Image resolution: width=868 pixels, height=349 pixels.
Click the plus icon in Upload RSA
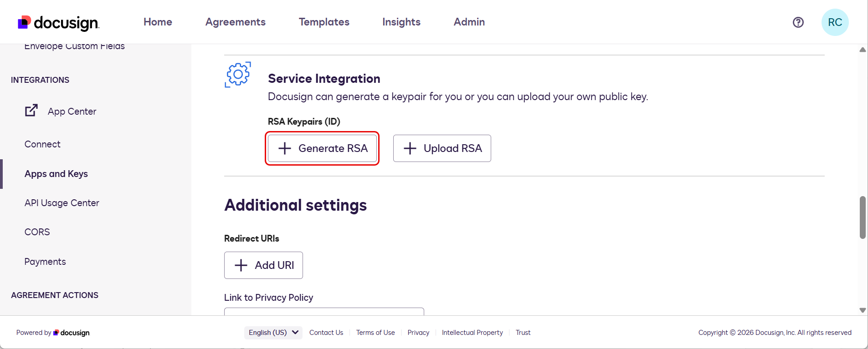click(410, 148)
